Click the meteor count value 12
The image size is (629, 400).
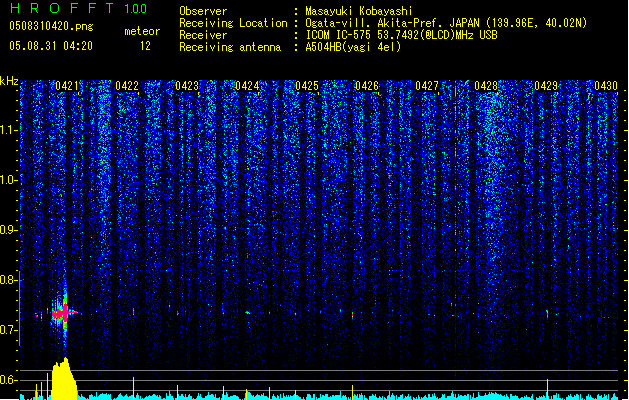145,46
